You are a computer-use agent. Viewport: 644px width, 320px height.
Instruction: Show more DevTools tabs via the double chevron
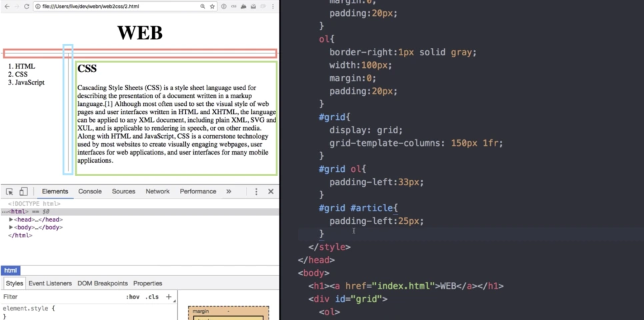click(x=229, y=191)
